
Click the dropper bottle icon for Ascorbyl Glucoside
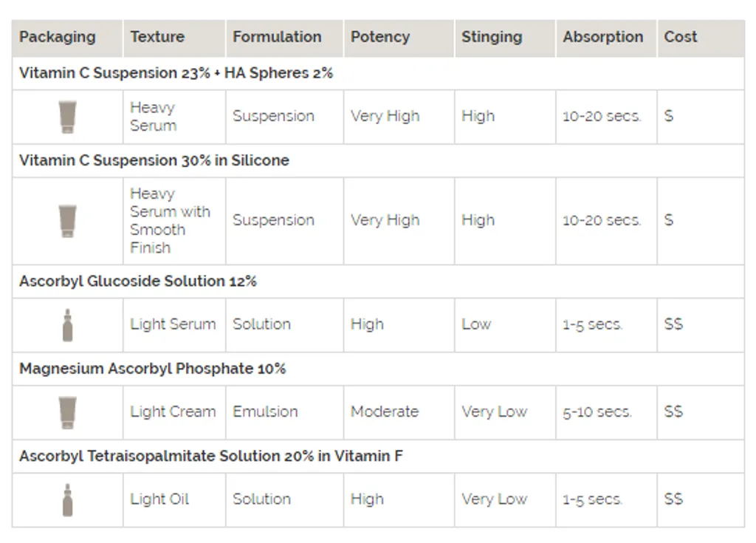67,325
